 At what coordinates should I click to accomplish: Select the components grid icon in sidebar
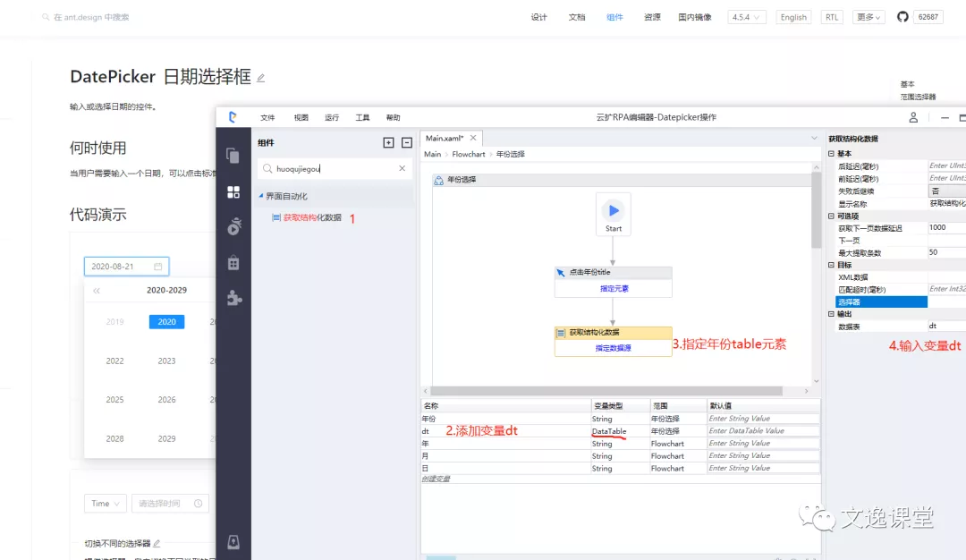[233, 191]
